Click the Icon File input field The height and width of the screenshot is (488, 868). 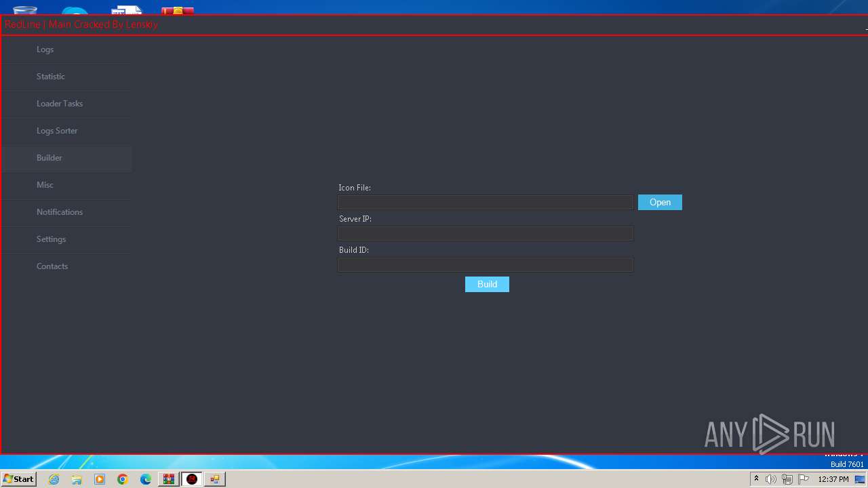(486, 203)
